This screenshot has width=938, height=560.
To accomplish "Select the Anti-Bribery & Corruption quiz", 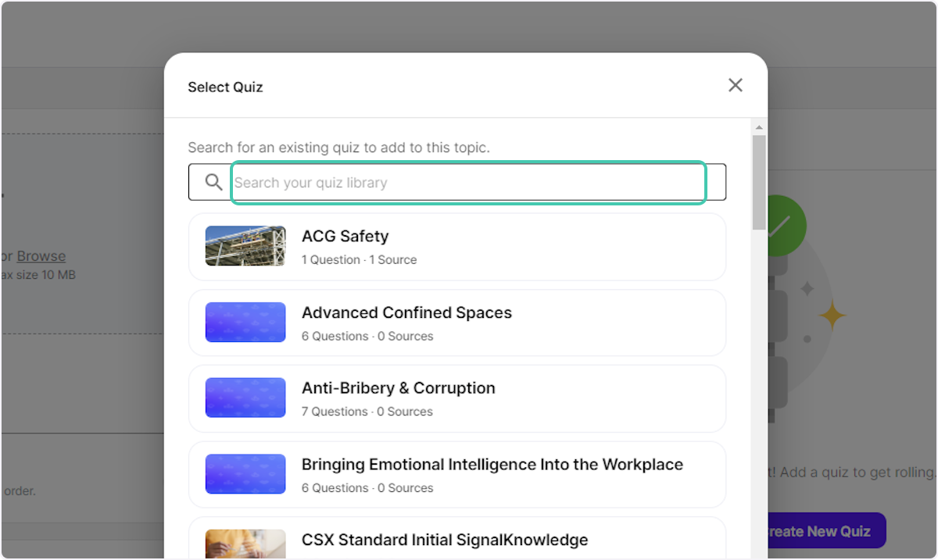I will click(456, 398).
